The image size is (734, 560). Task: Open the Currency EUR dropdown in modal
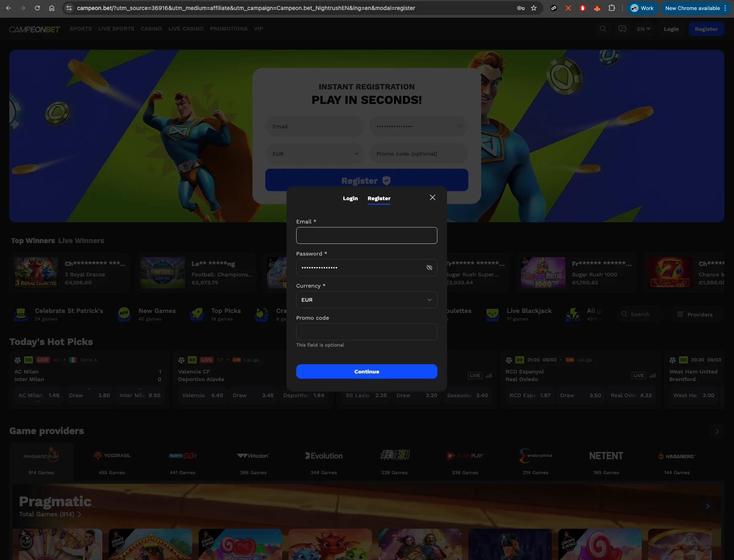(x=367, y=300)
